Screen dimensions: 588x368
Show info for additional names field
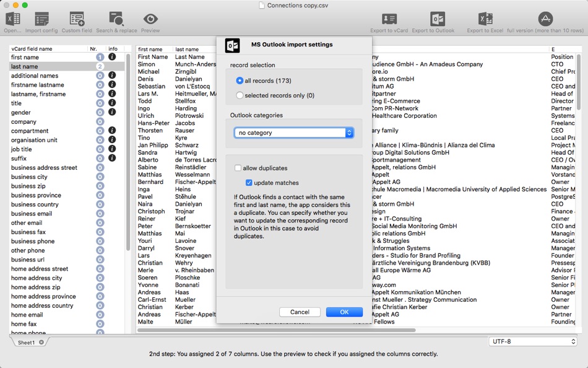112,75
